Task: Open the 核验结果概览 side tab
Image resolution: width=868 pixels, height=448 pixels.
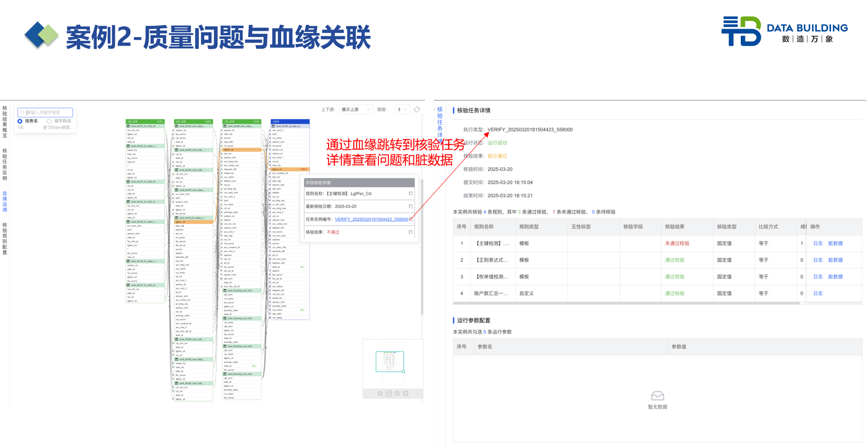Action: 5,122
